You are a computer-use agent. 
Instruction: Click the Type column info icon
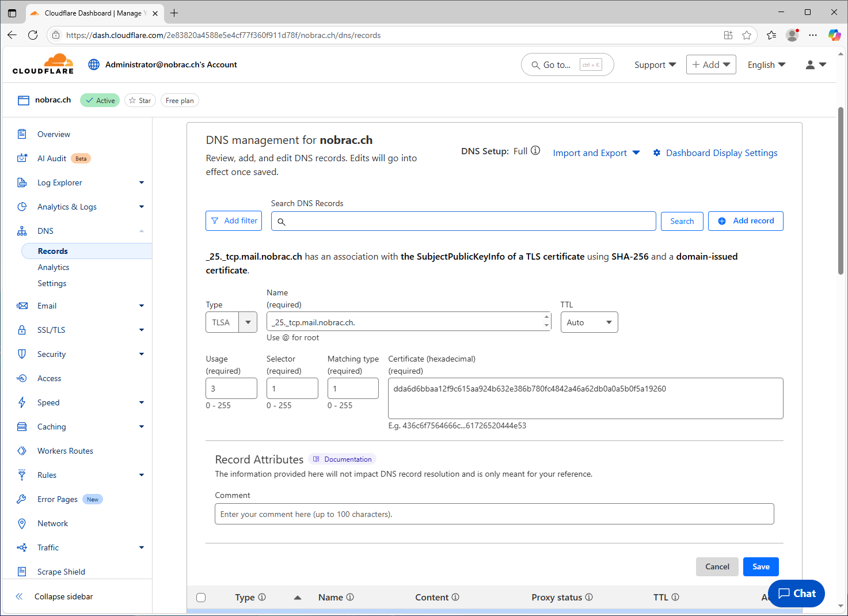click(x=262, y=597)
